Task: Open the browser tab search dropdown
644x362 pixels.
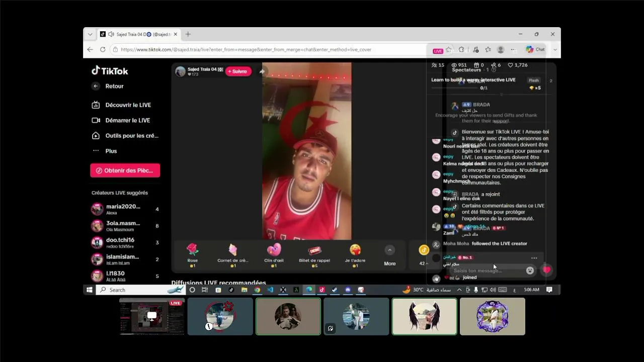Action: [90, 34]
